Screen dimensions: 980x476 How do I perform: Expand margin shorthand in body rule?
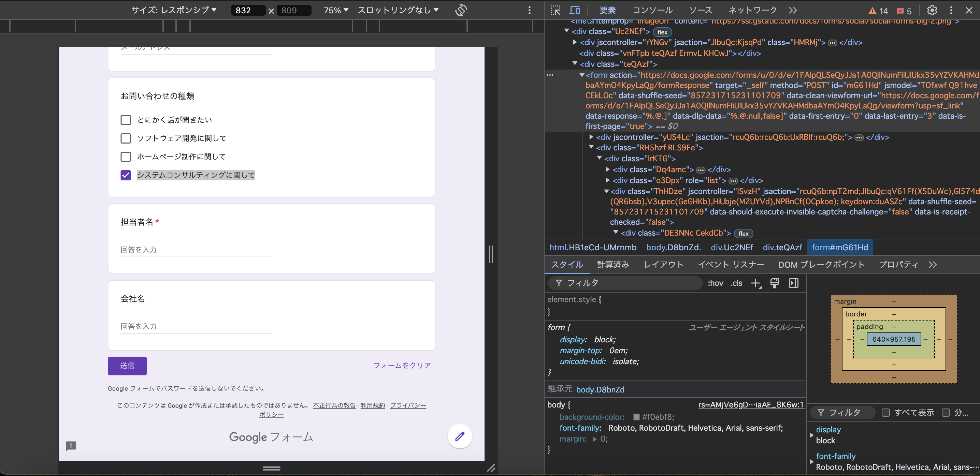pyautogui.click(x=594, y=439)
